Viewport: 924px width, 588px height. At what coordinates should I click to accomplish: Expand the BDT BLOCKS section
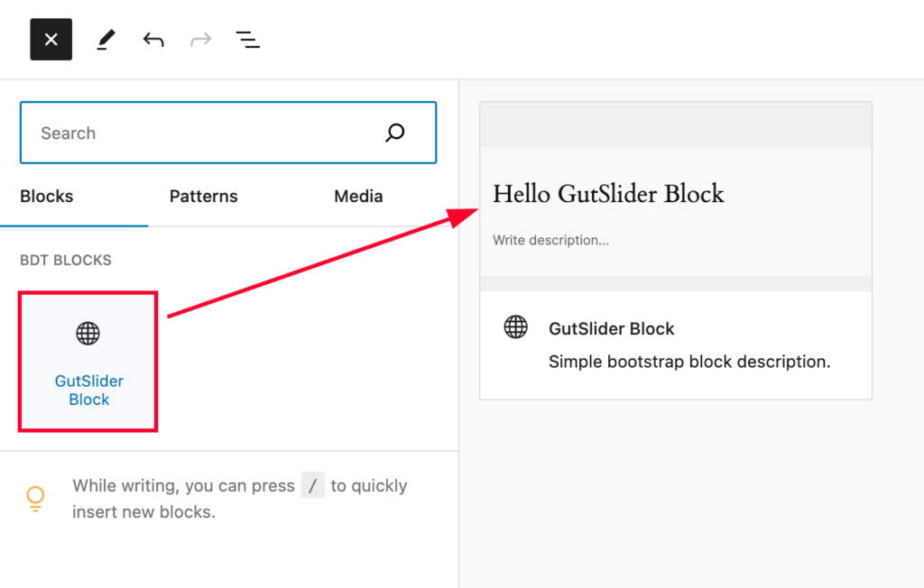[66, 260]
